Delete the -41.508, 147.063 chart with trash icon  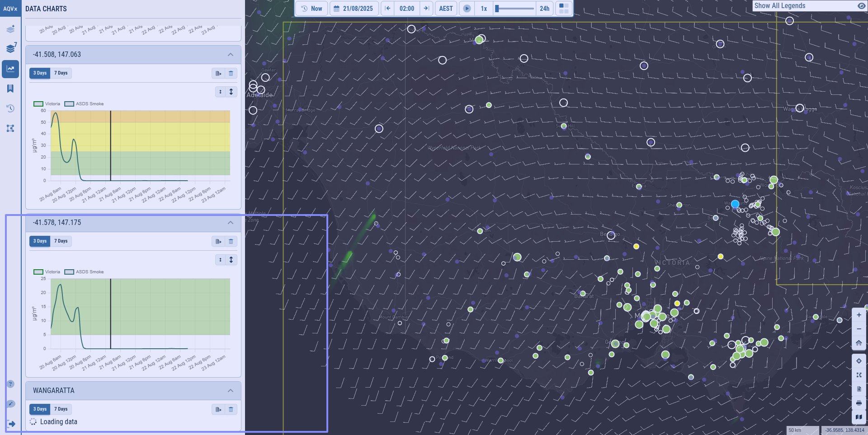coord(231,73)
